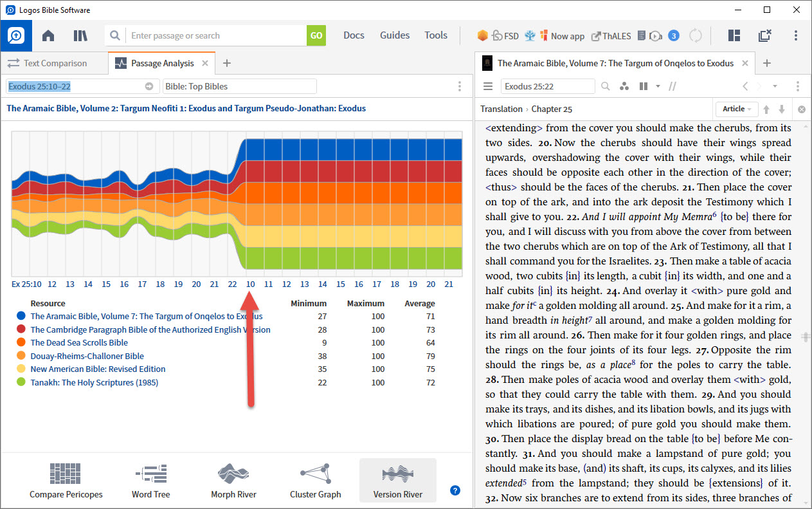Close the Passage Analysis tab
The width and height of the screenshot is (812, 509).
click(205, 63)
